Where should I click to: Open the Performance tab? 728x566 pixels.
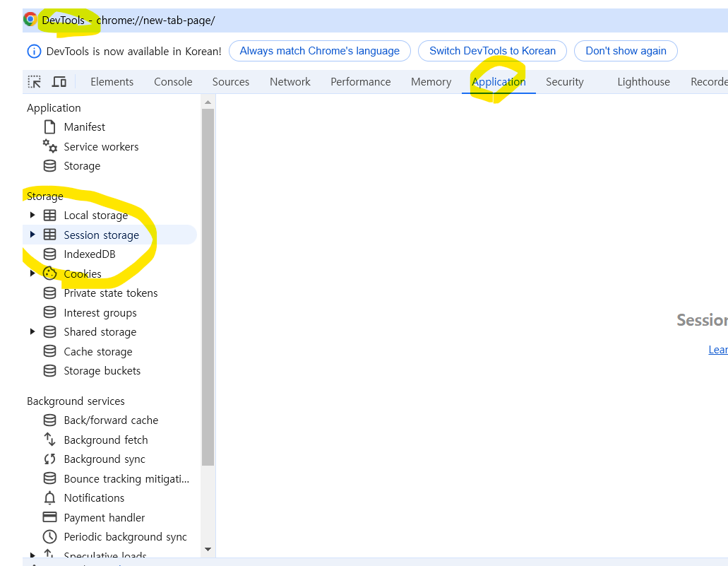pyautogui.click(x=361, y=82)
